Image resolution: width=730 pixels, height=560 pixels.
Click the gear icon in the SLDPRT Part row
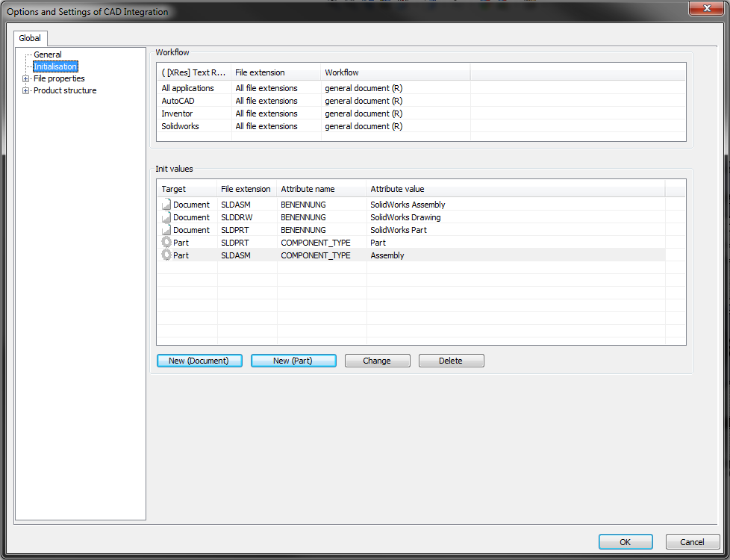(x=166, y=242)
